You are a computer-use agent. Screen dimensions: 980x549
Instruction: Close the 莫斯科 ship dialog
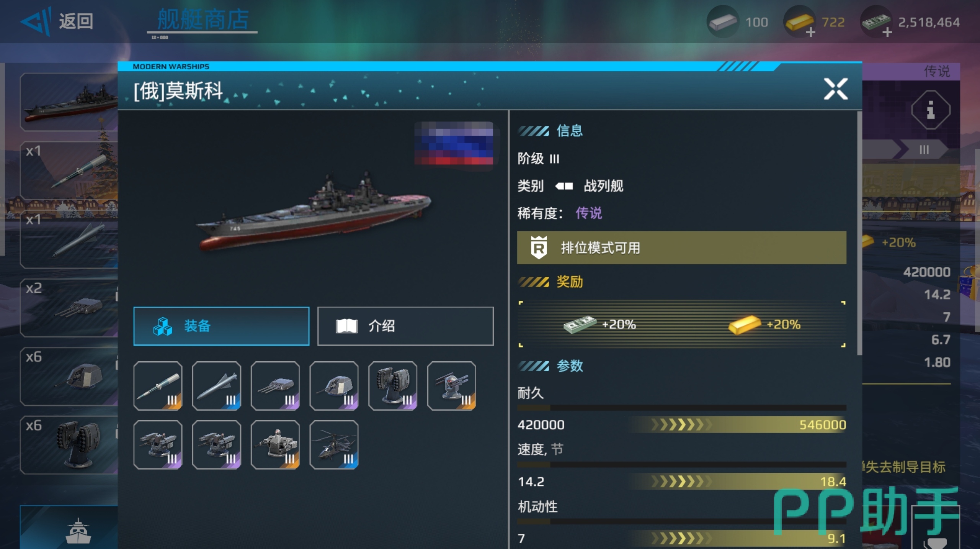click(x=836, y=89)
